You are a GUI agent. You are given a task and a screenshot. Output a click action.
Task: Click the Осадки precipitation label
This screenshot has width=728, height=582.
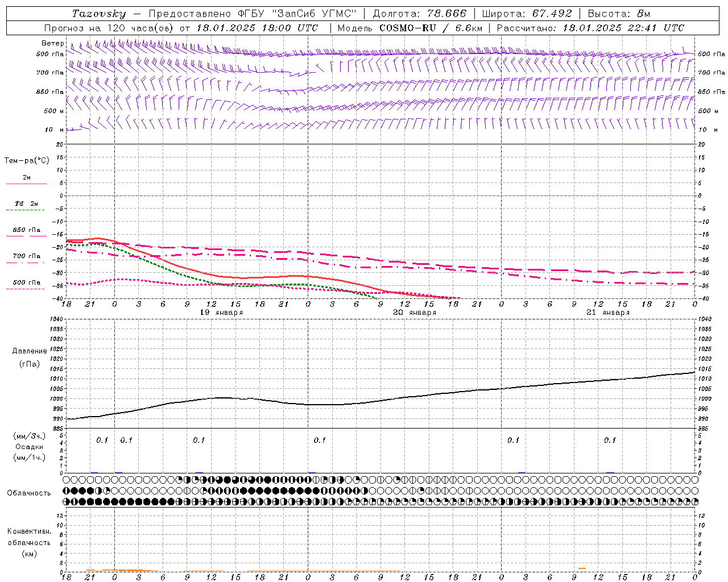30,447
